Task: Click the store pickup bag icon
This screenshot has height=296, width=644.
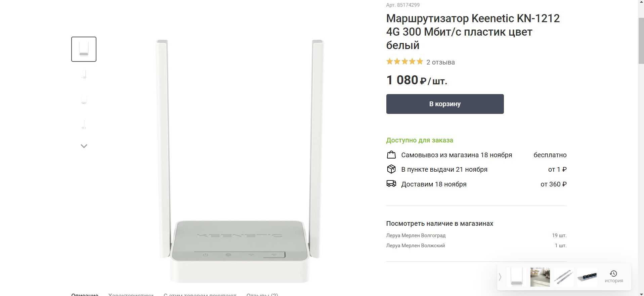Action: coord(391,155)
